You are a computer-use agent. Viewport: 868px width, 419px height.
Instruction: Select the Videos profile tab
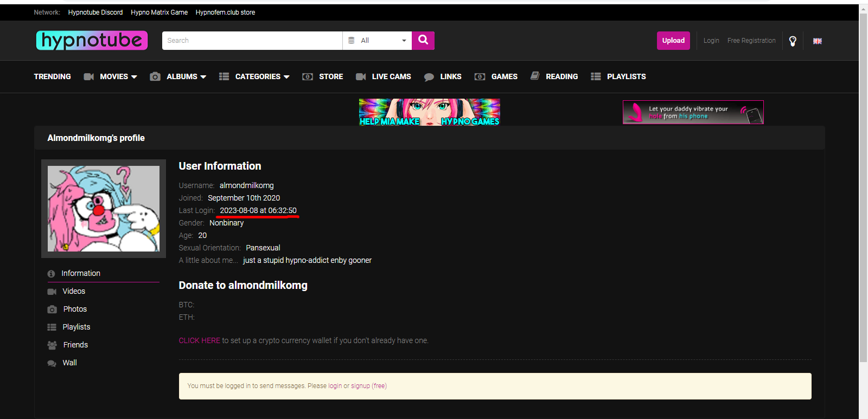74,291
